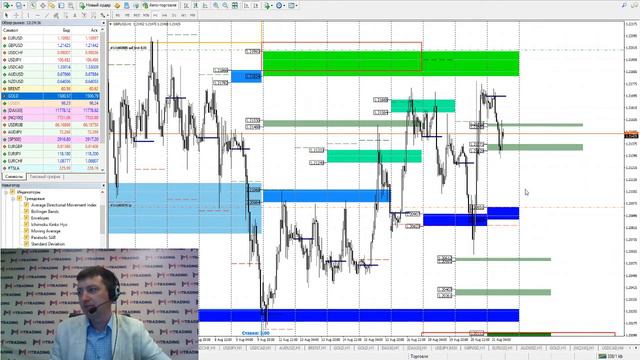640x360 pixels.
Task: Switch to the Символы tab
Action: [13, 177]
